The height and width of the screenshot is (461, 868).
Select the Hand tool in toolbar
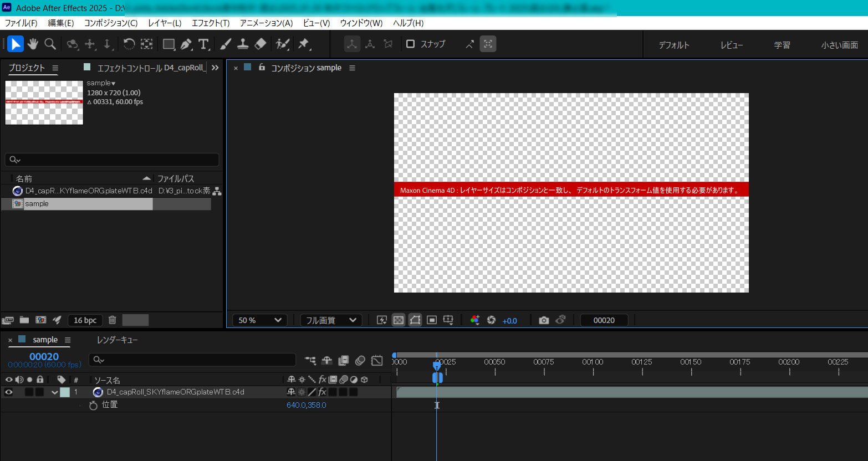coord(33,44)
